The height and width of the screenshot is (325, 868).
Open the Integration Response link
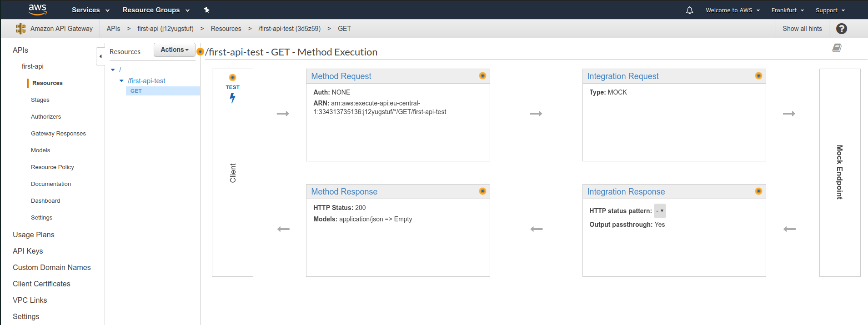[626, 191]
